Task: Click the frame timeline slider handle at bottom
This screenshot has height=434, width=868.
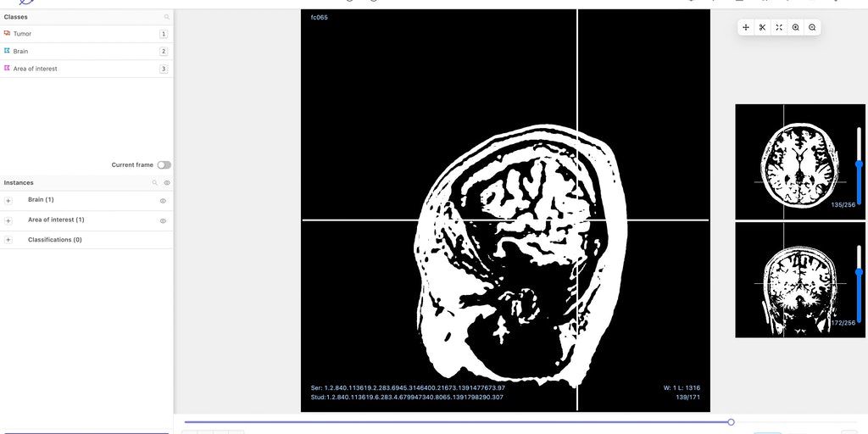Action: pos(731,422)
